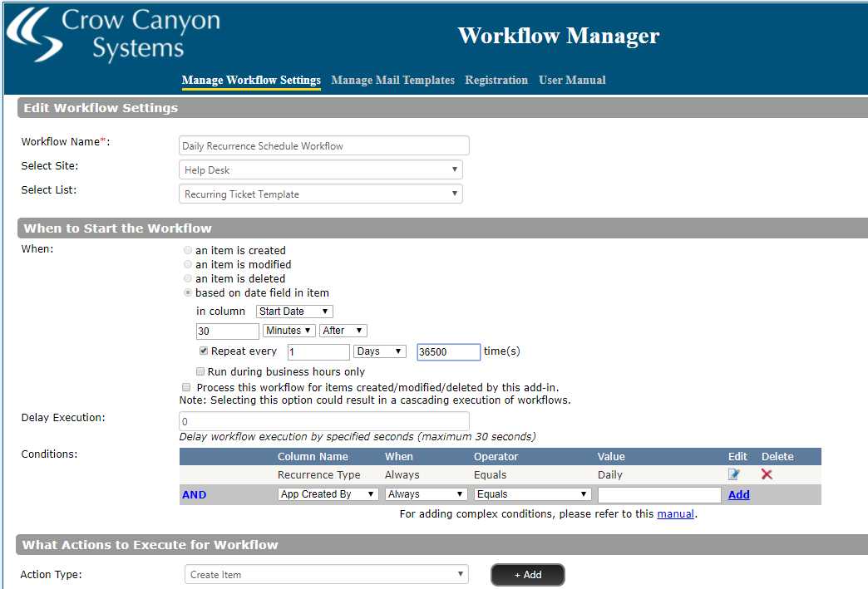868x589 pixels.
Task: Click the 'Workflow Manager' title
Action: pyautogui.click(x=559, y=36)
